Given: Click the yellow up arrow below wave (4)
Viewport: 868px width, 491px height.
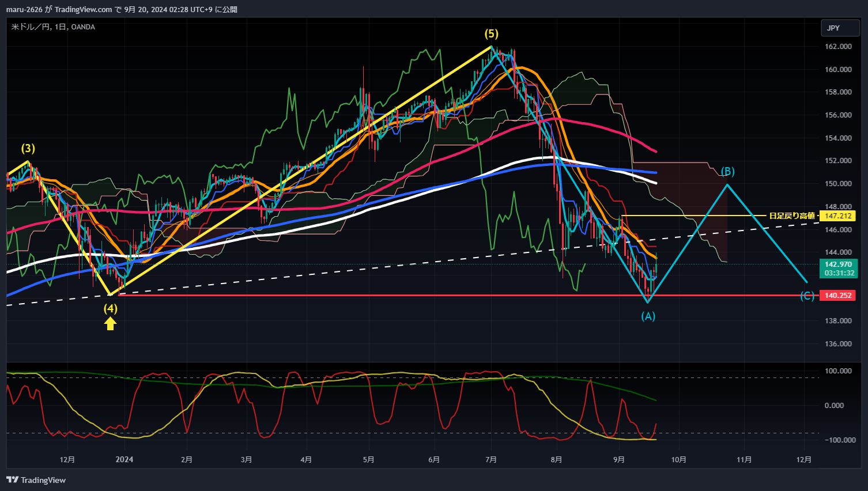Looking at the screenshot, I should (110, 324).
